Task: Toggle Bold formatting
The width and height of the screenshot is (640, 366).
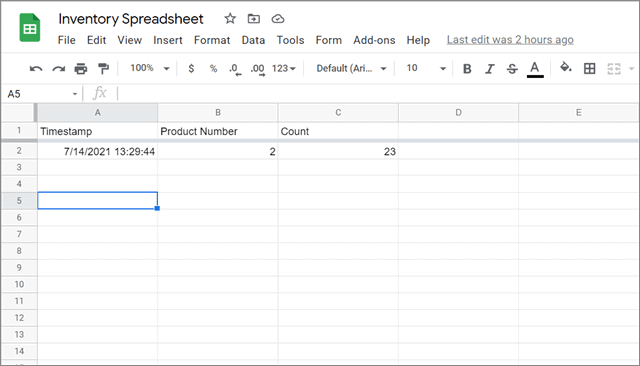Action: pos(467,69)
